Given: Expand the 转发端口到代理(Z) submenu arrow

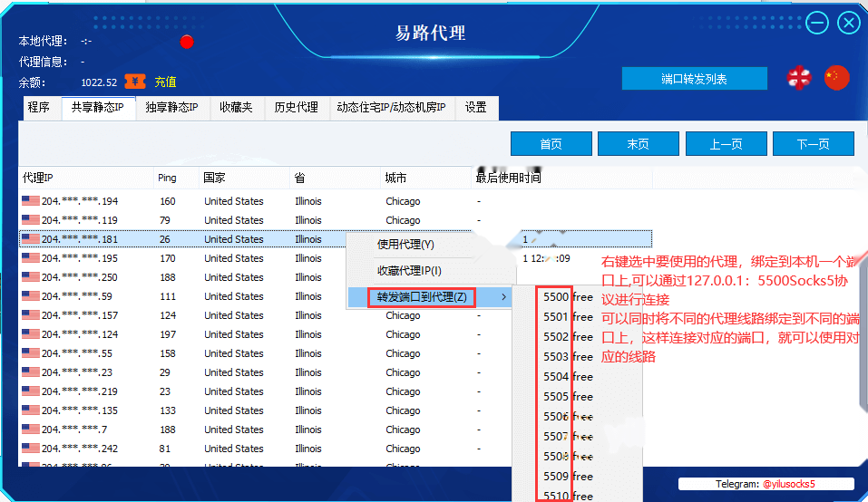Looking at the screenshot, I should [503, 297].
